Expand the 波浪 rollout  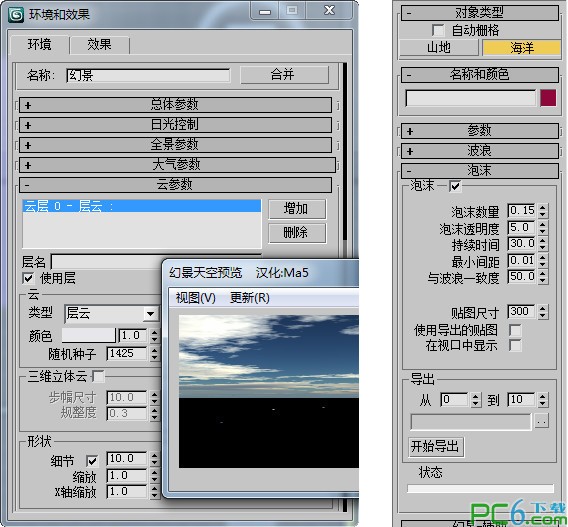[480, 151]
